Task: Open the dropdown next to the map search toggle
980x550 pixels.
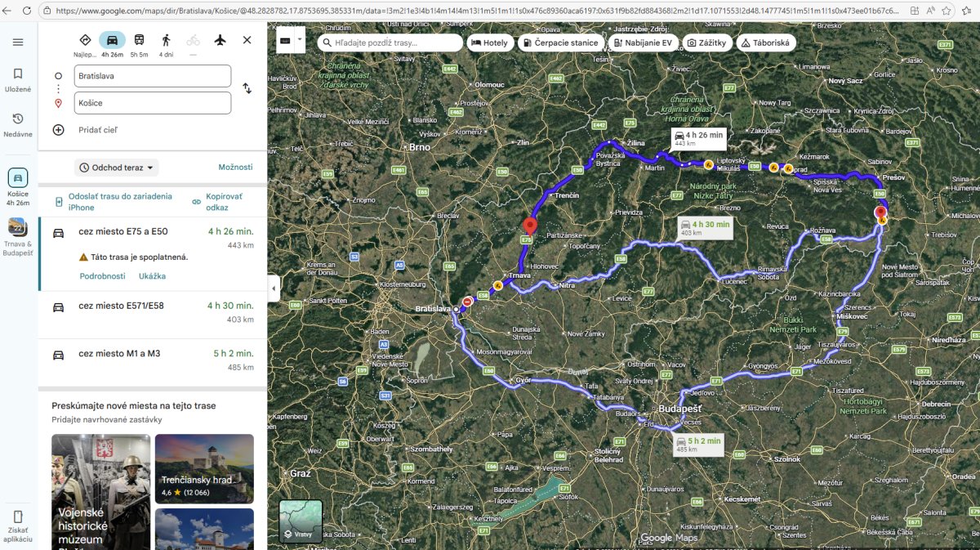Action: pos(300,39)
